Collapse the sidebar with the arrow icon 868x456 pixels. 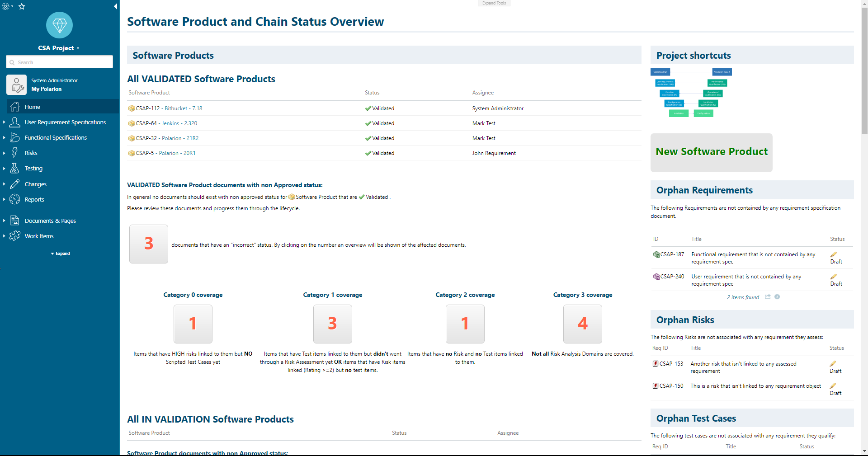[x=115, y=6]
